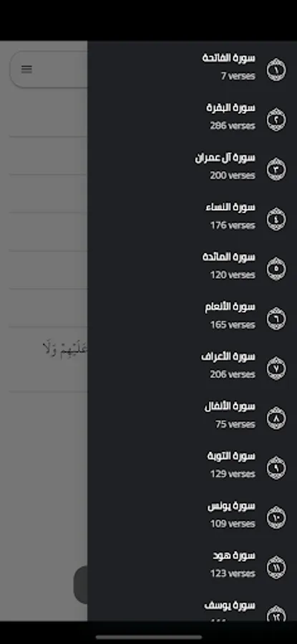
Task: Tap the surah number 9 badge
Action: 276,468
